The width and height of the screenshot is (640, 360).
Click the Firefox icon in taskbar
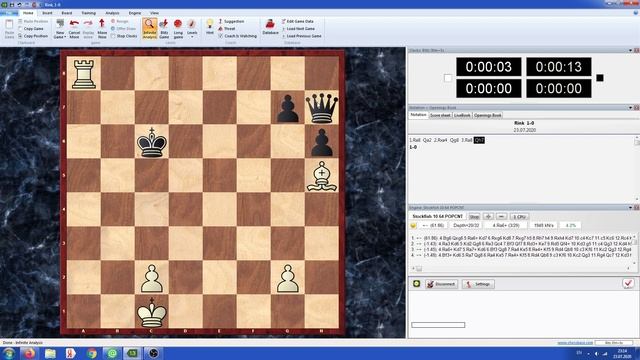(29, 353)
